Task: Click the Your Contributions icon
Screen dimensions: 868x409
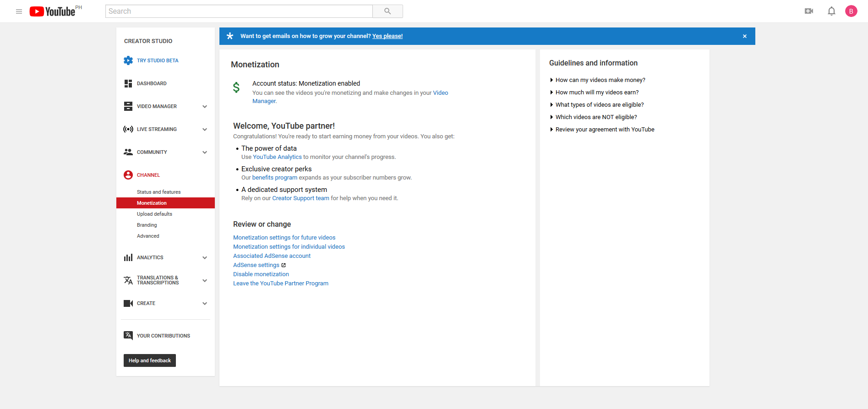Action: pos(128,336)
